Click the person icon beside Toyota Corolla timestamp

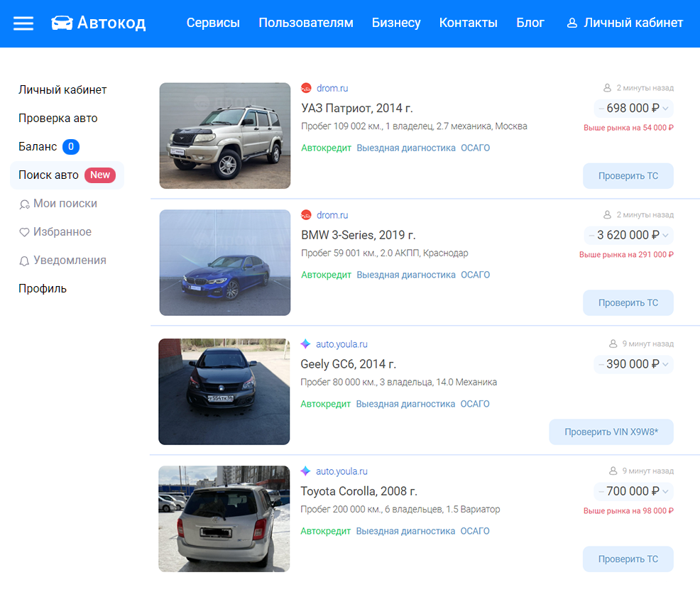click(x=613, y=471)
